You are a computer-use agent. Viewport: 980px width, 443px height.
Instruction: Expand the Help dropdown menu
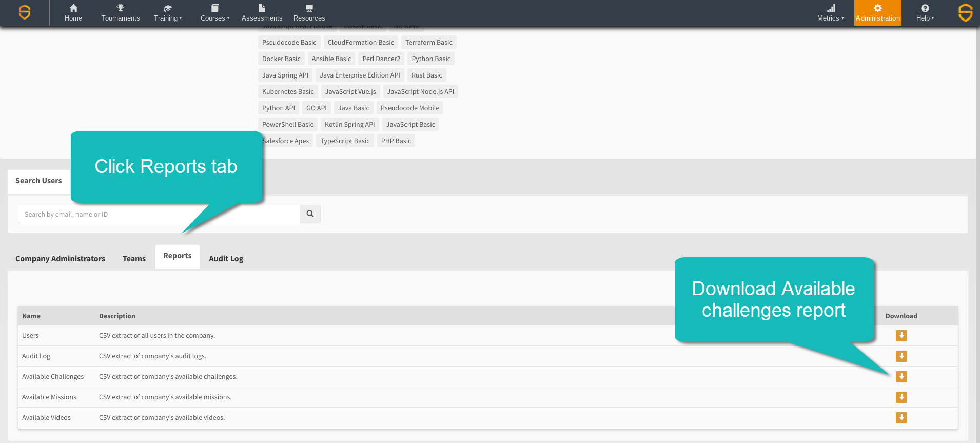coord(925,13)
